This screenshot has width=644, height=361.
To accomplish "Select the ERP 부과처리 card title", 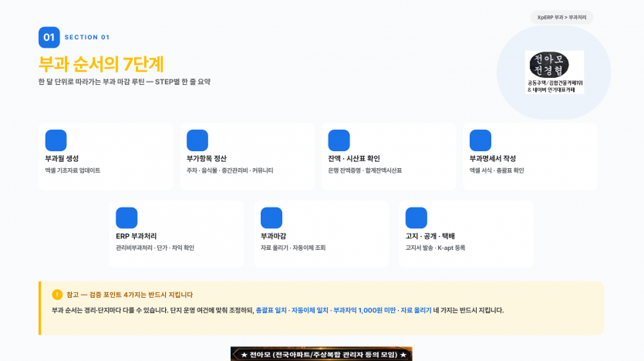I will (x=136, y=236).
